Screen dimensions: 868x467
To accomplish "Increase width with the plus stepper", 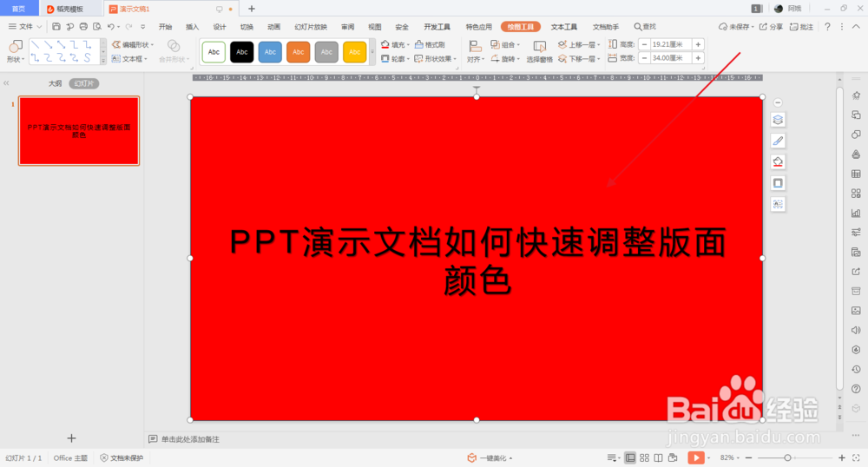I will pyautogui.click(x=698, y=58).
